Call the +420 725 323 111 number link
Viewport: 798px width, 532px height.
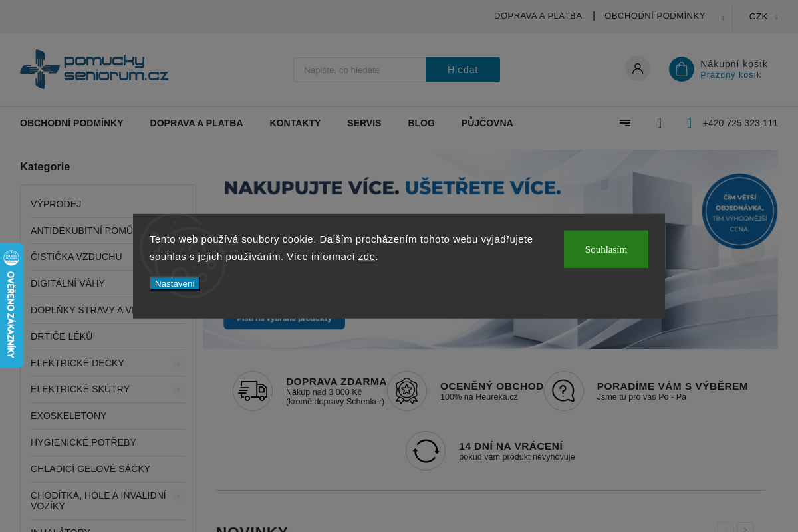740,123
